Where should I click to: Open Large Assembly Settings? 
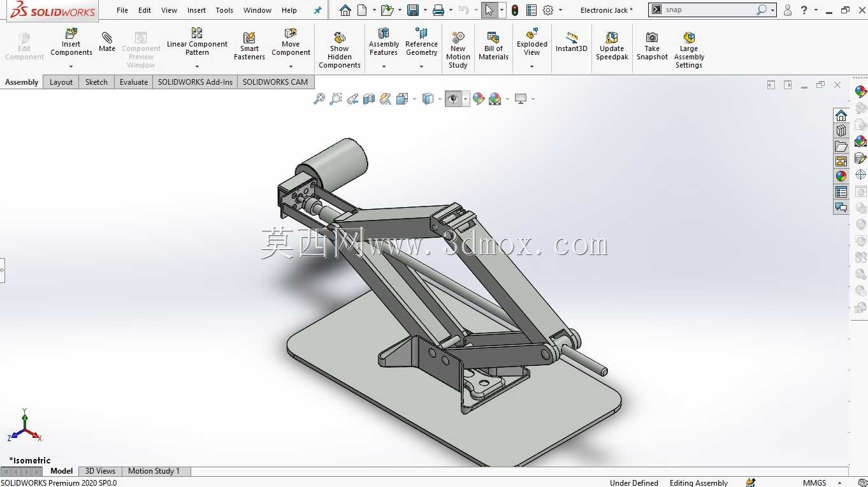pos(689,49)
